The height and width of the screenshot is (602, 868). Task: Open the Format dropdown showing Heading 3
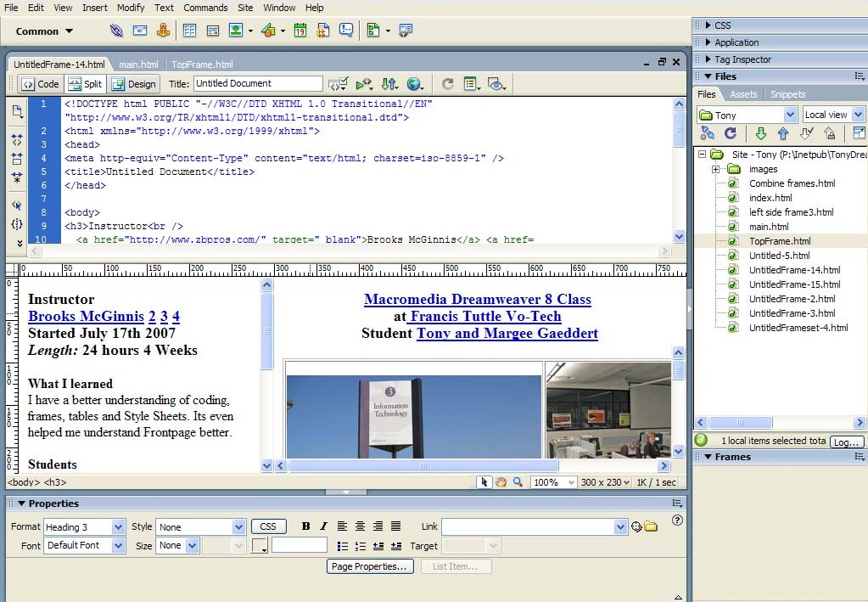pos(116,526)
